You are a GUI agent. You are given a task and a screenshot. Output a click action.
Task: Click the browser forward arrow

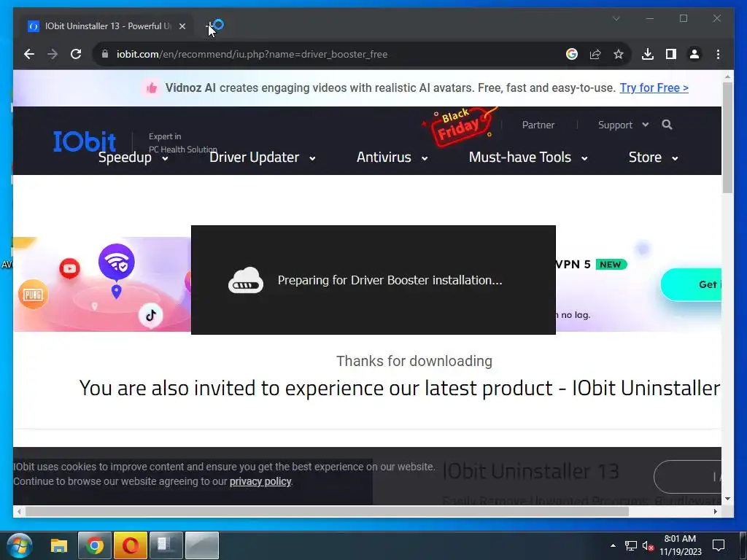(53, 54)
